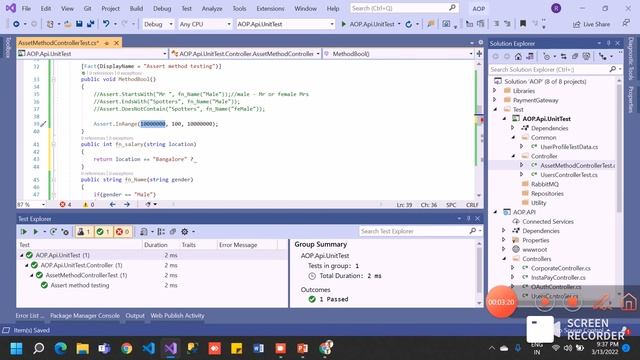
Task: Click the Solution Explorer search magnifier icon
Action: point(612,69)
